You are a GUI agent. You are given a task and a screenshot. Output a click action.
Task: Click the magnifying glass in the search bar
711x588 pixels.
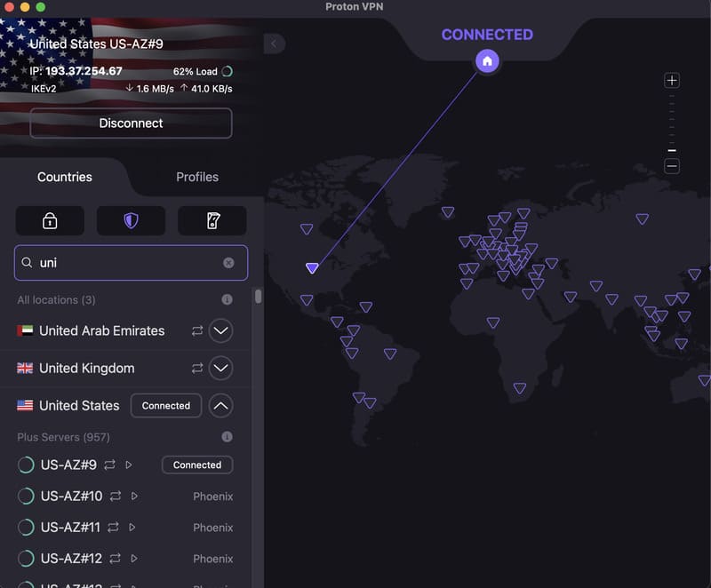pyautogui.click(x=27, y=263)
